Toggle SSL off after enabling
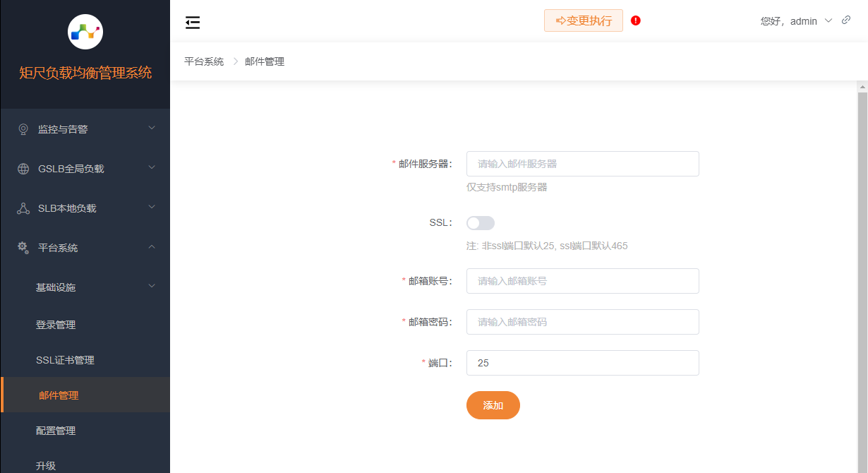Image resolution: width=868 pixels, height=473 pixels. (x=480, y=222)
